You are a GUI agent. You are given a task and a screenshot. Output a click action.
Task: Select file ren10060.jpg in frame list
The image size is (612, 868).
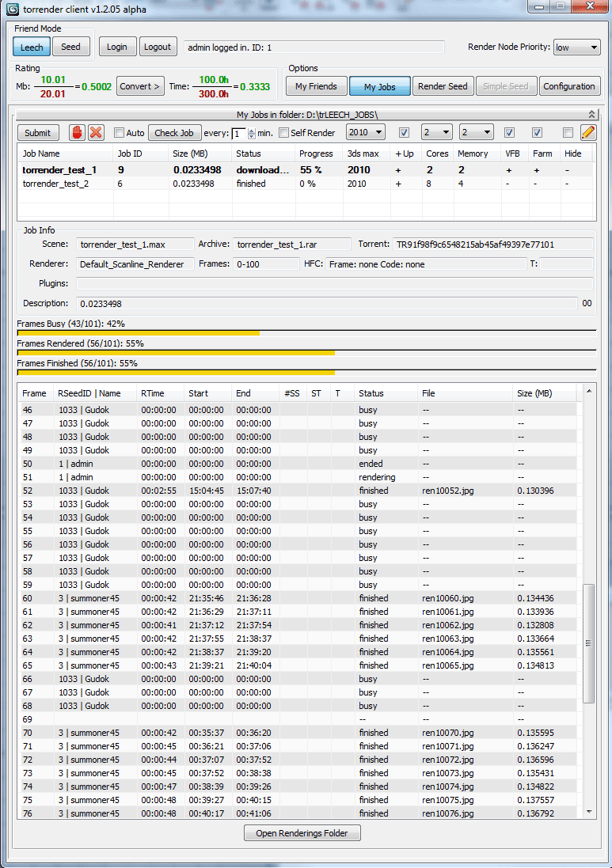[x=447, y=598]
